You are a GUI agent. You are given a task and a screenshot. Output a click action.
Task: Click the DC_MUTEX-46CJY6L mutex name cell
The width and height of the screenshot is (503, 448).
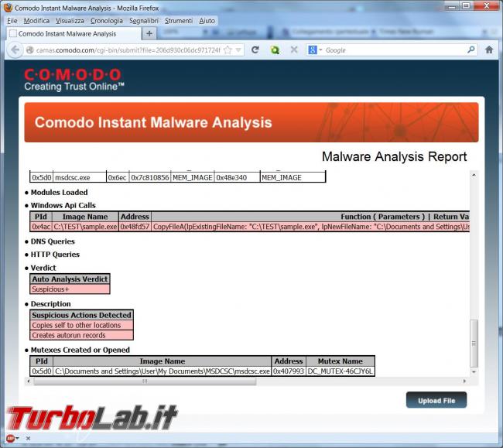click(340, 371)
